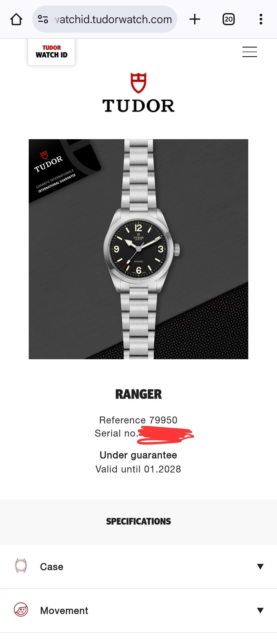
Task: Tap the browser home icon
Action: pos(16,19)
